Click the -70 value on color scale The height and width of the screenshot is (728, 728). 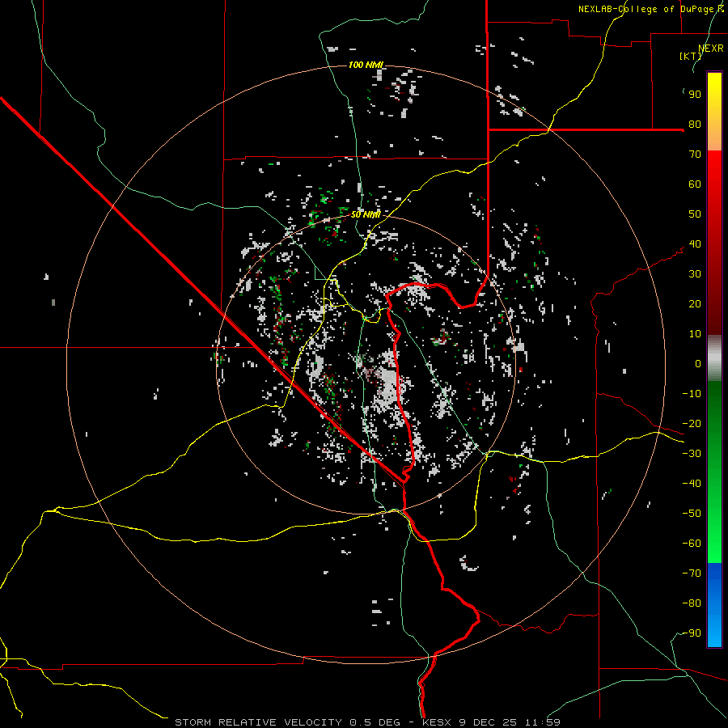click(x=692, y=573)
